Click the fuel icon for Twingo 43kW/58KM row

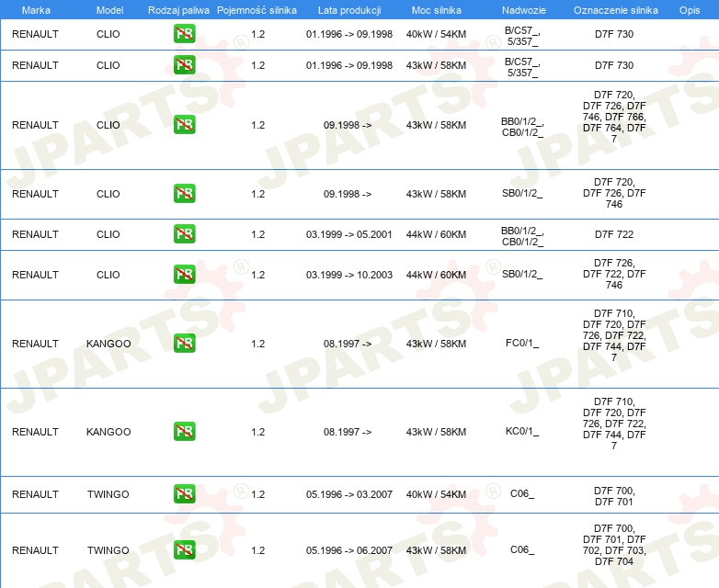pos(184,550)
